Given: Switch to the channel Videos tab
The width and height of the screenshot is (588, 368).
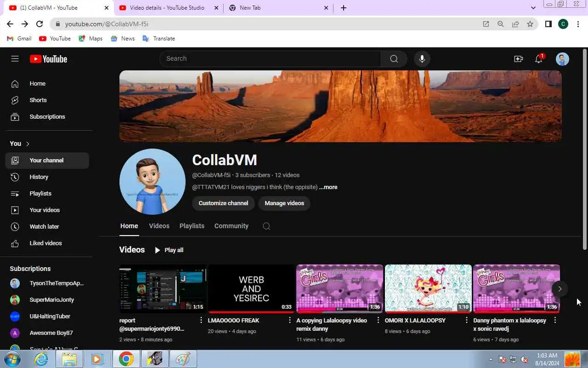Looking at the screenshot, I should click(x=159, y=226).
